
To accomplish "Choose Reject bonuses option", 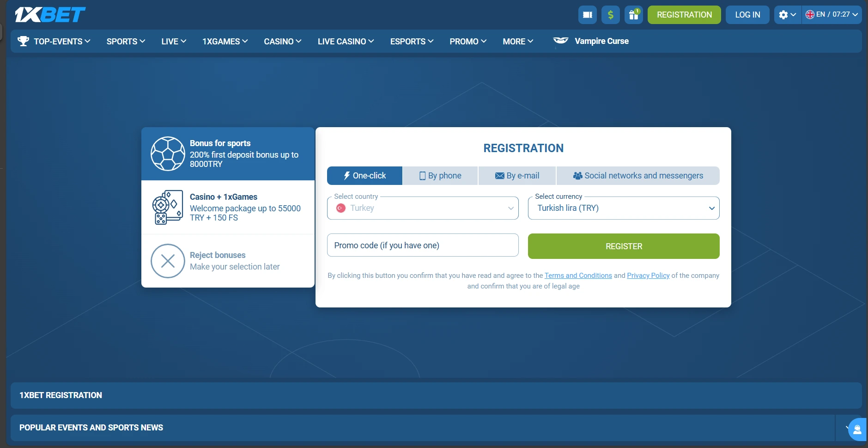I will pyautogui.click(x=228, y=260).
